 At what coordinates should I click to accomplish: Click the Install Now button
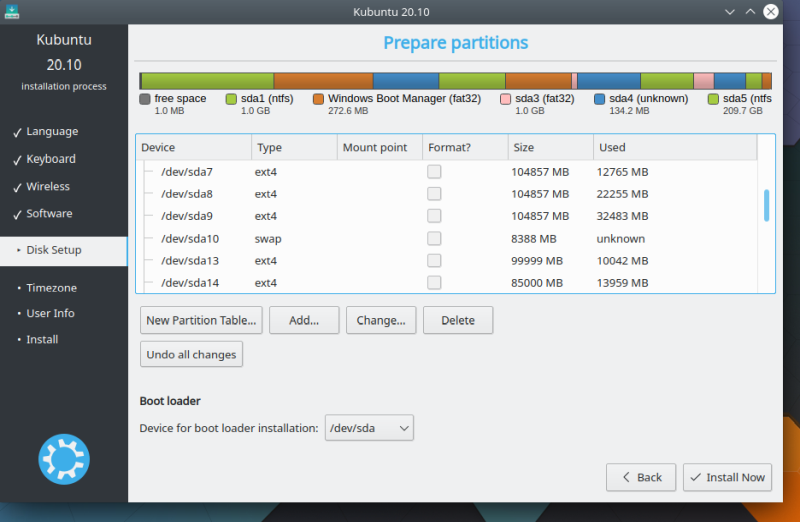(727, 477)
